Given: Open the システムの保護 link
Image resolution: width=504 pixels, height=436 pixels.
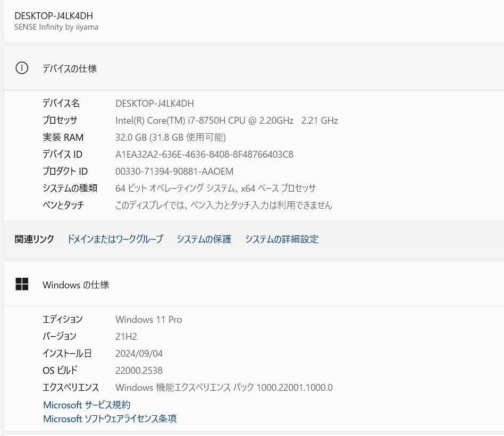Looking at the screenshot, I should click(x=204, y=239).
